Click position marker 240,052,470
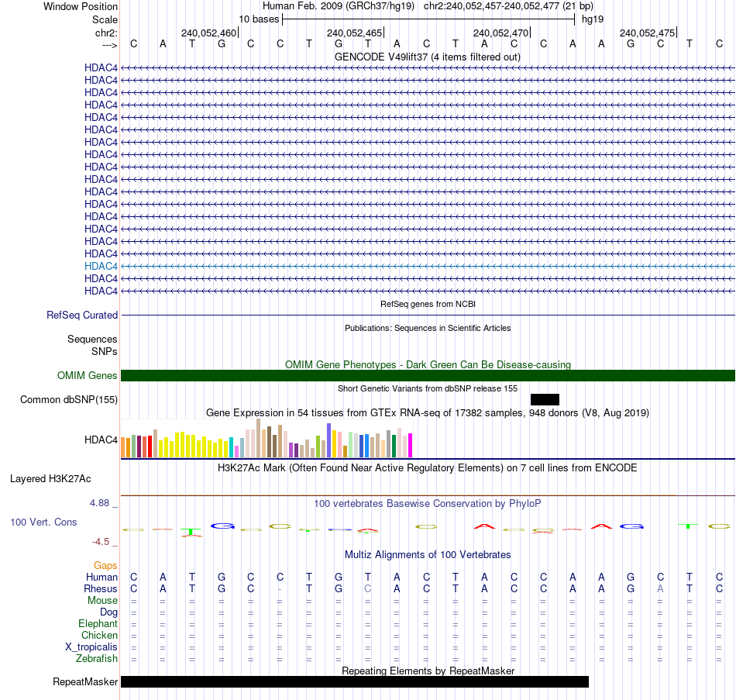This screenshot has height=700, width=736. pyautogui.click(x=500, y=33)
